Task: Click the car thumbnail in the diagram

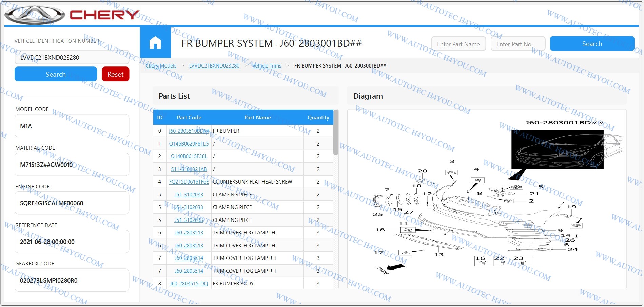Action: pyautogui.click(x=557, y=150)
